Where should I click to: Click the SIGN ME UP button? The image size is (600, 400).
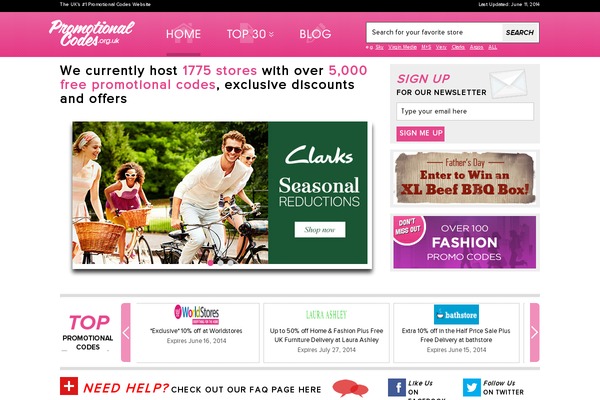[x=421, y=134]
